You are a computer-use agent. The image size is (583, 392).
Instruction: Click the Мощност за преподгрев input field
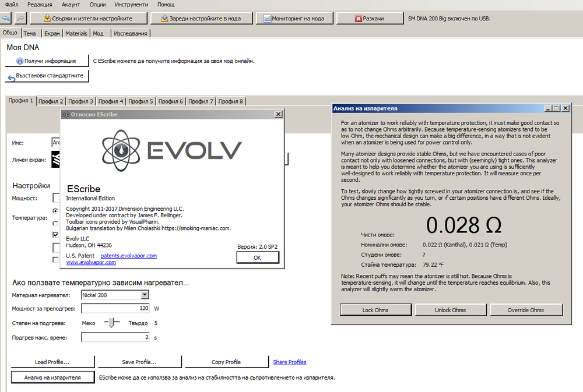click(x=115, y=308)
